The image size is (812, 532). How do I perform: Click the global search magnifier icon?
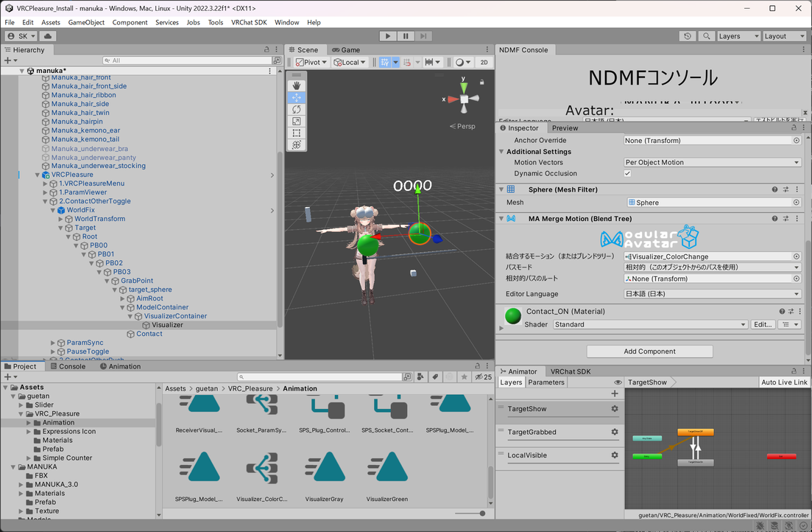click(x=706, y=36)
